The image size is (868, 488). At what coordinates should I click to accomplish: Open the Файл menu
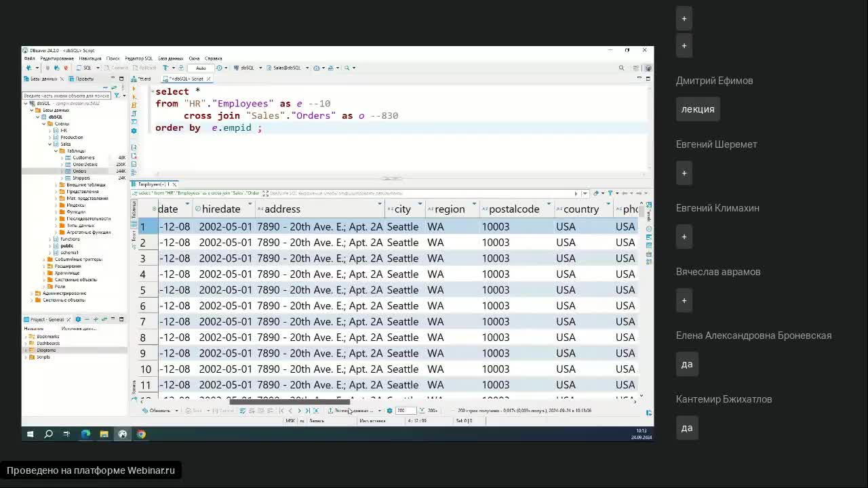tap(29, 59)
